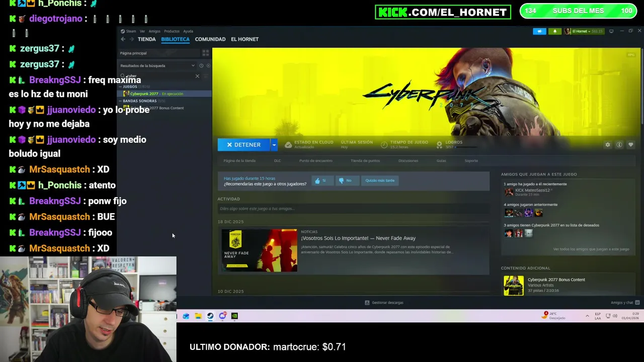The width and height of the screenshot is (644, 362).
Task: Open the Punto de encuentro tab
Action: 316,161
